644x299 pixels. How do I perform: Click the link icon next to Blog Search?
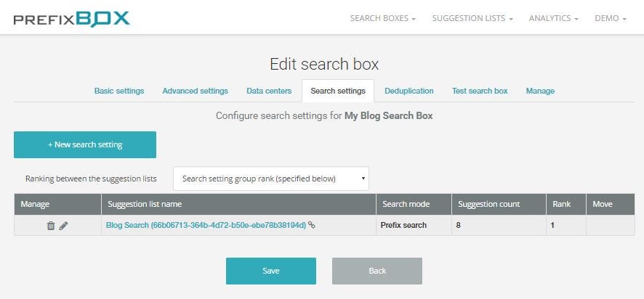[312, 225]
